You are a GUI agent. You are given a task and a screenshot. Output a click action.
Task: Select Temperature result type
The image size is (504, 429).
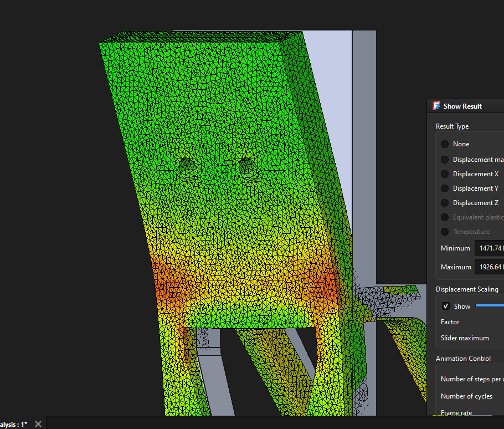445,232
